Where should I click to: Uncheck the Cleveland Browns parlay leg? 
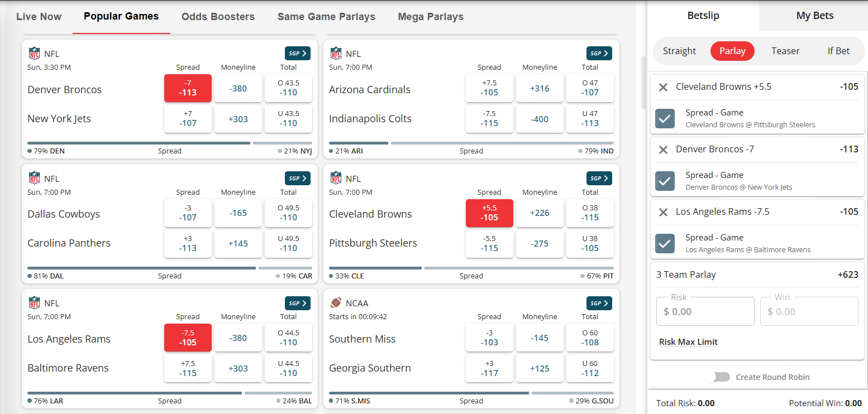point(665,118)
